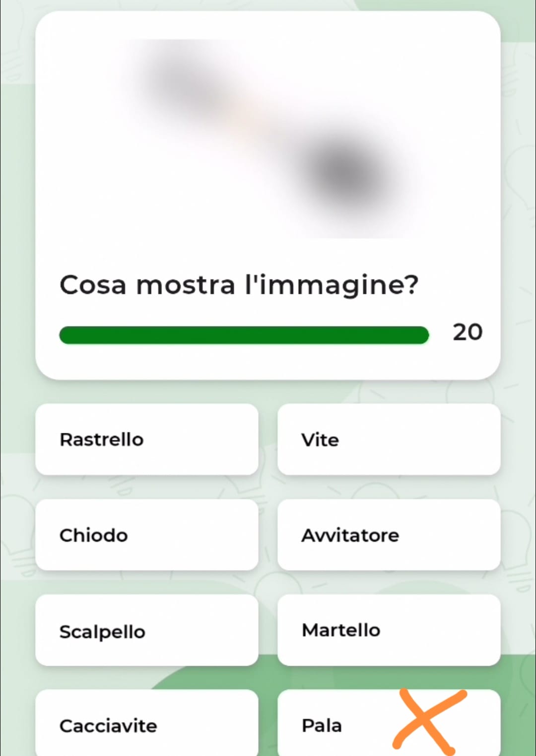
Task: Select Avvitatore answer button
Action: 389,535
